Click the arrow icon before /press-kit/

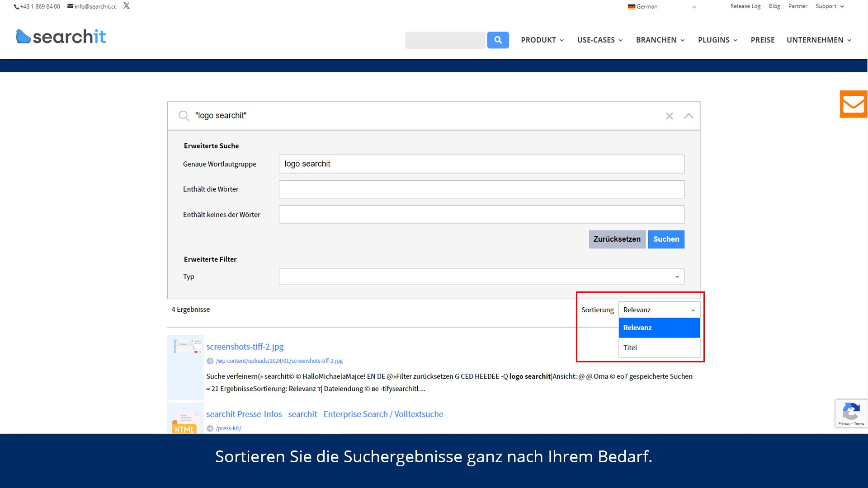pyautogui.click(x=210, y=428)
